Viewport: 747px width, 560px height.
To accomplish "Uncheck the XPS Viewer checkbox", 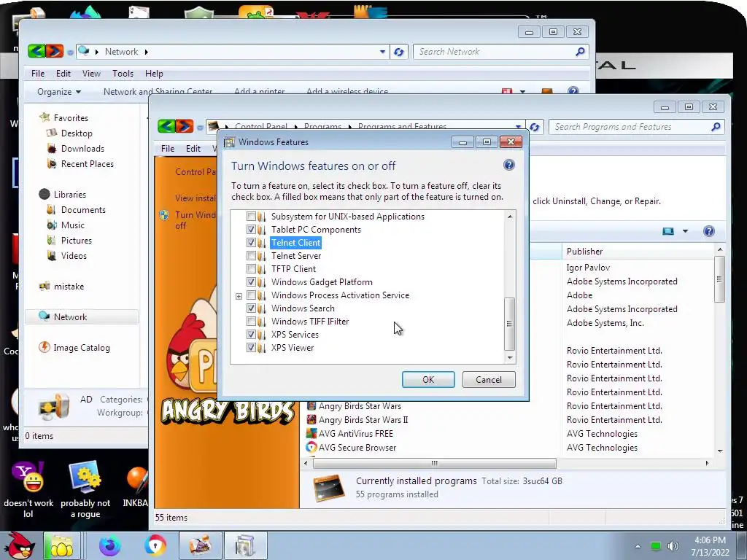I will coord(251,348).
